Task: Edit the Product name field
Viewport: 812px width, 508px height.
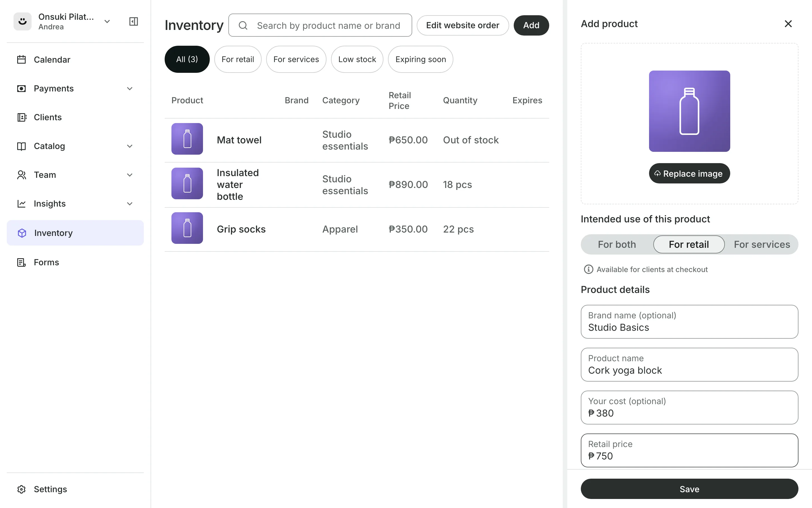Action: tap(689, 365)
